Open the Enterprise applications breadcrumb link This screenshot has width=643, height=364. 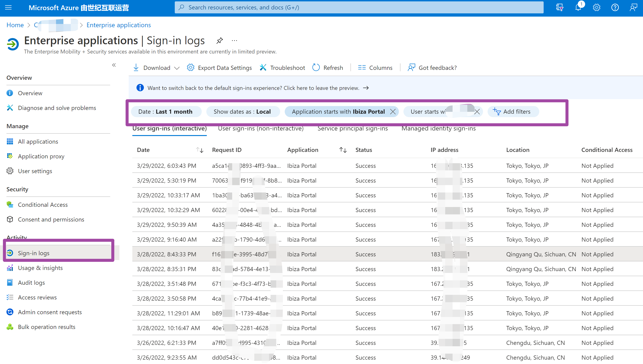click(x=119, y=25)
